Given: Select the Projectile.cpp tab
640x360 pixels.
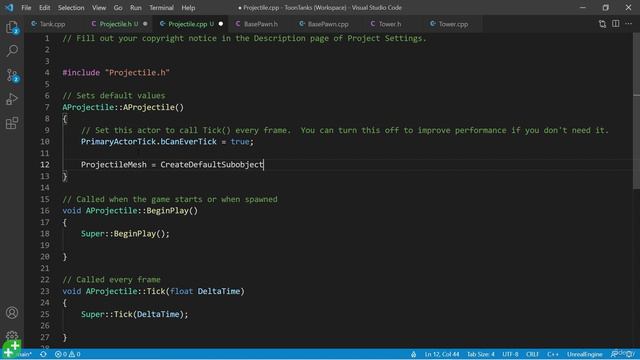Looking at the screenshot, I should [x=191, y=24].
